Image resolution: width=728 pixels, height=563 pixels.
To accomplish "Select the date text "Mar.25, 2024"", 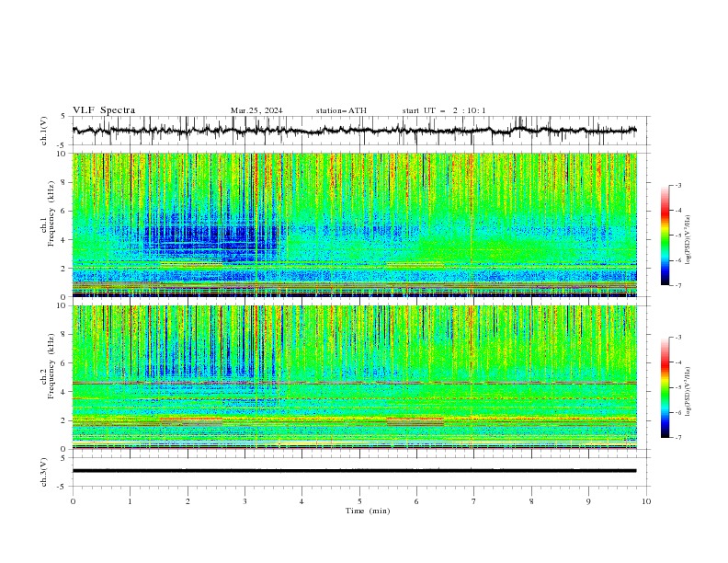I will point(256,110).
